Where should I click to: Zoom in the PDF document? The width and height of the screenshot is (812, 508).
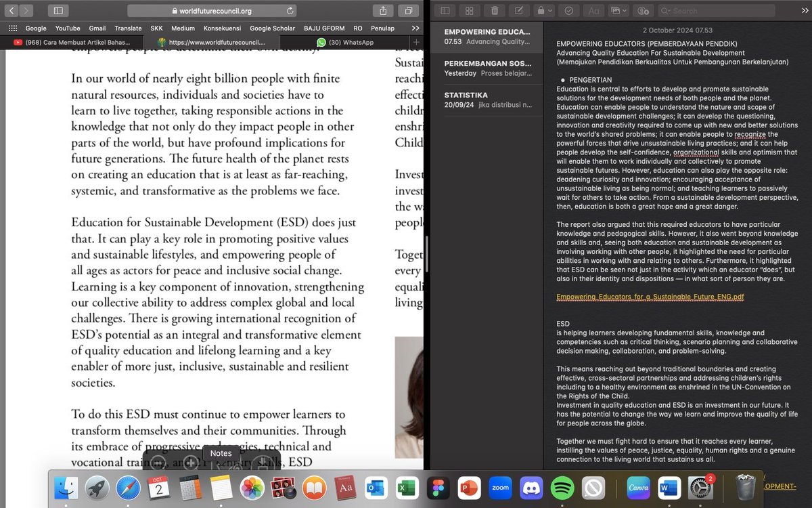click(x=191, y=464)
